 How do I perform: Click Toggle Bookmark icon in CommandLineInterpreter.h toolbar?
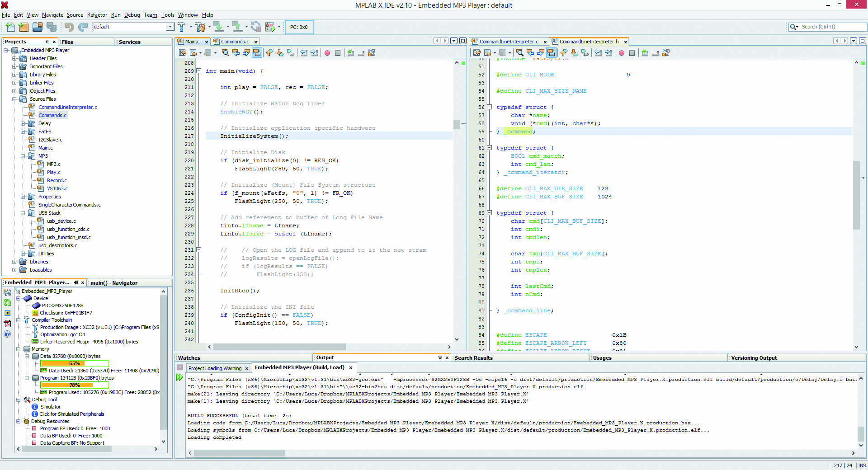click(585, 53)
